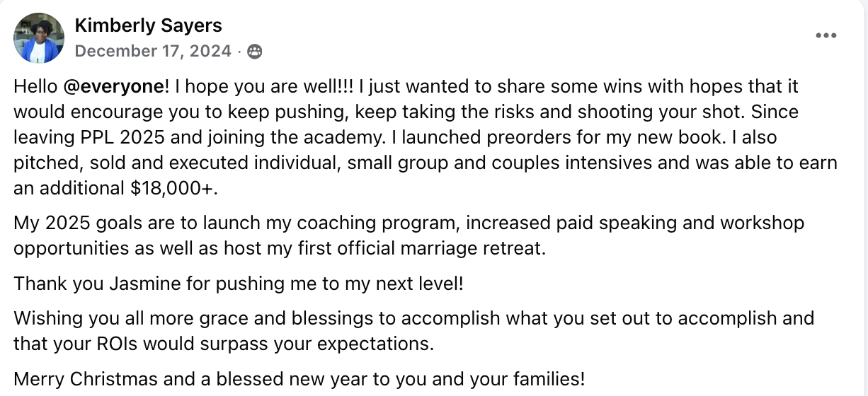Click the group audience icon beside the date
The width and height of the screenshot is (868, 396).
tap(255, 52)
